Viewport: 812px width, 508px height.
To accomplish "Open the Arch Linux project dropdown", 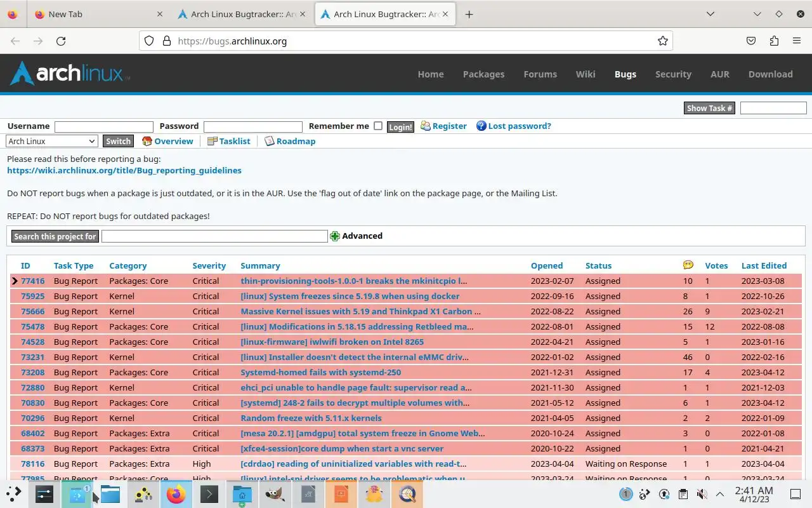I will pos(51,141).
